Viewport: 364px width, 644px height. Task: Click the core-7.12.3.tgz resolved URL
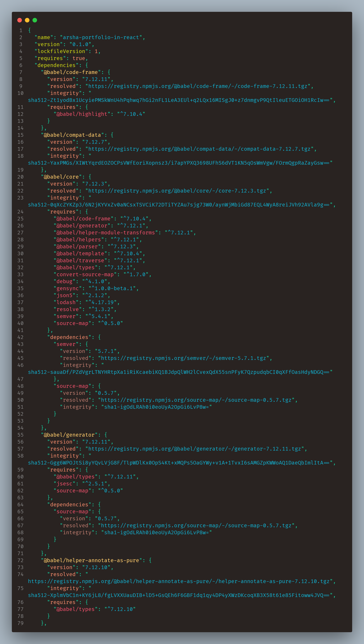pyautogui.click(x=177, y=191)
